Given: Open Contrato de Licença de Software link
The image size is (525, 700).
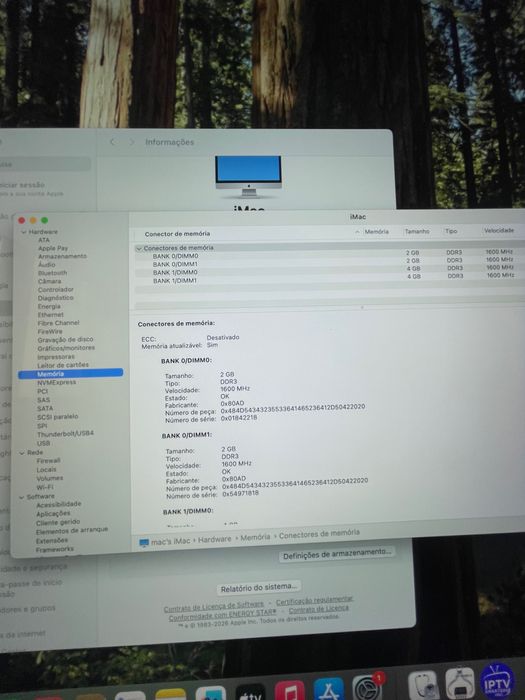Looking at the screenshot, I should (213, 608).
